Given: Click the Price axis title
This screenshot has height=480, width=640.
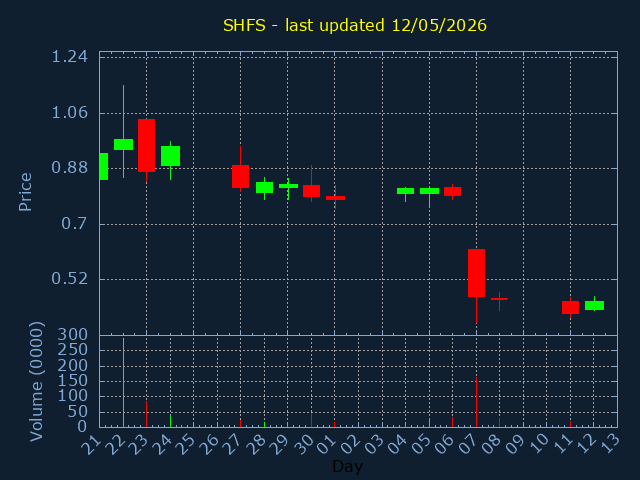Looking at the screenshot, I should 25,192.
